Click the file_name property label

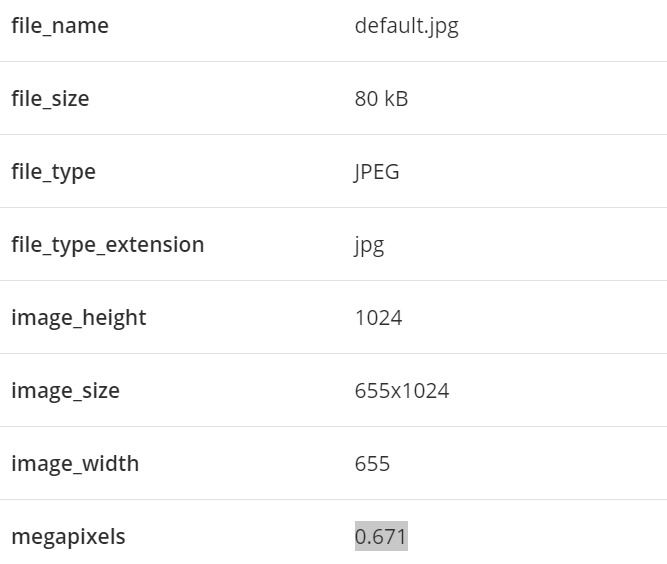pos(60,26)
